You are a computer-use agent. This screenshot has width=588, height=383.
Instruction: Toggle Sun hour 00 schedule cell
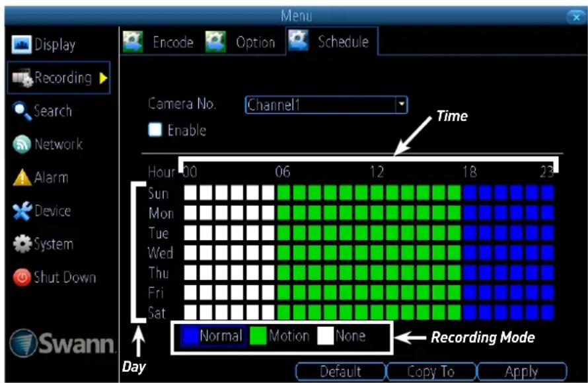[190, 192]
